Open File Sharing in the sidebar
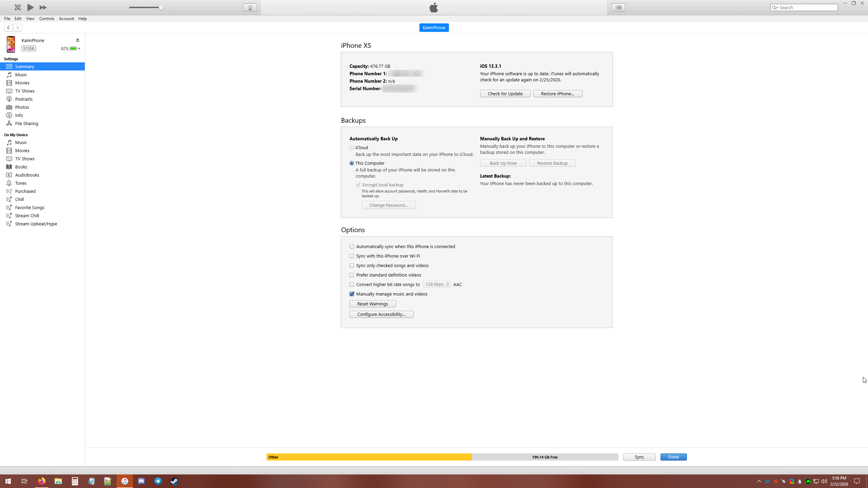868x488 pixels. (x=26, y=123)
